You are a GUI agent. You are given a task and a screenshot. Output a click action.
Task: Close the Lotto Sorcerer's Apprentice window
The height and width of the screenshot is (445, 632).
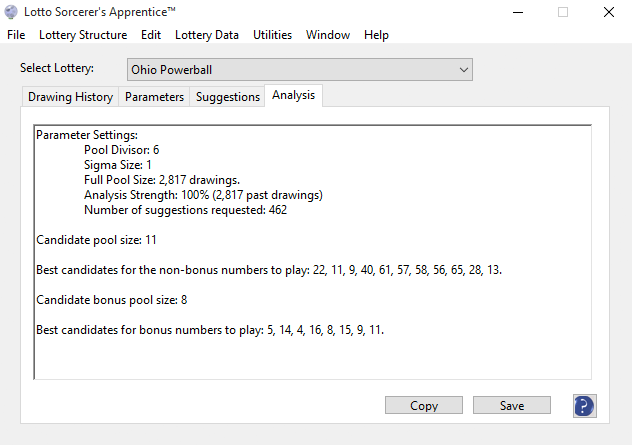coord(608,12)
